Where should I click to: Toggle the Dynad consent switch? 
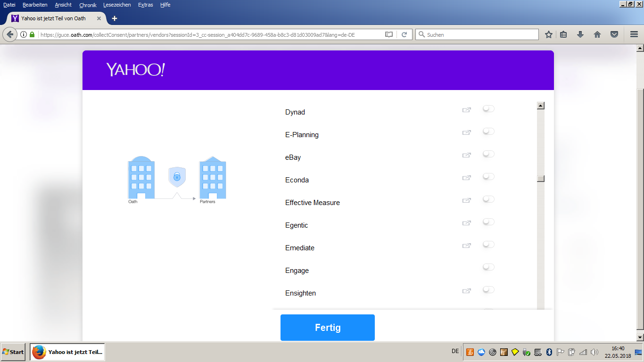488,109
